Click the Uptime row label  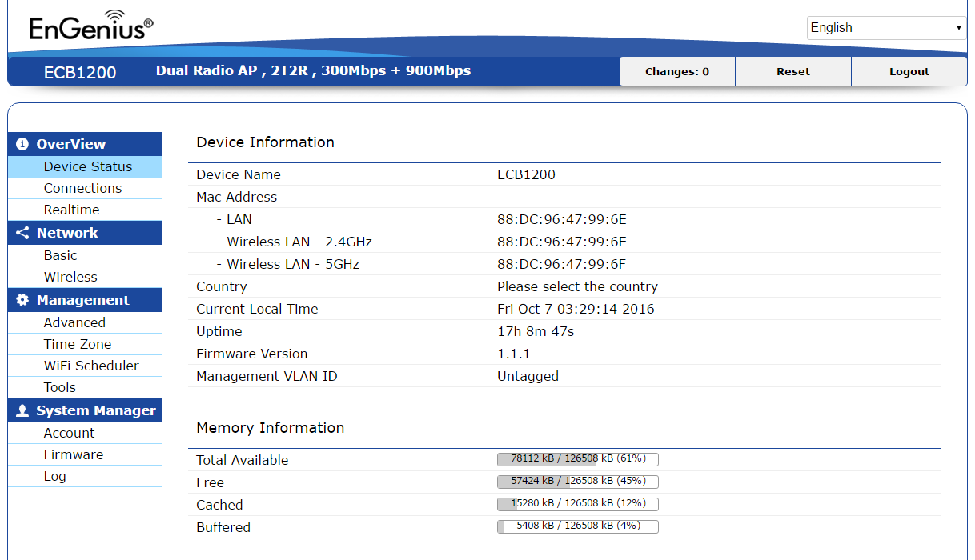coord(219,331)
